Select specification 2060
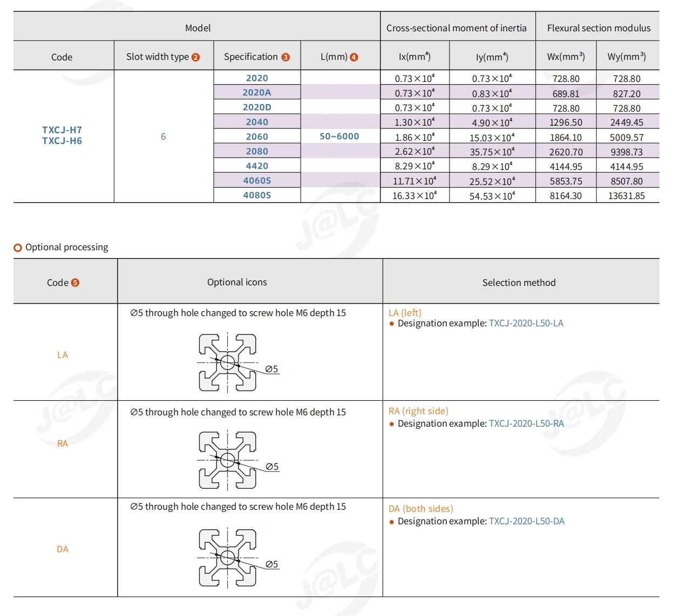Viewport: 674px width, 616px height. point(257,137)
